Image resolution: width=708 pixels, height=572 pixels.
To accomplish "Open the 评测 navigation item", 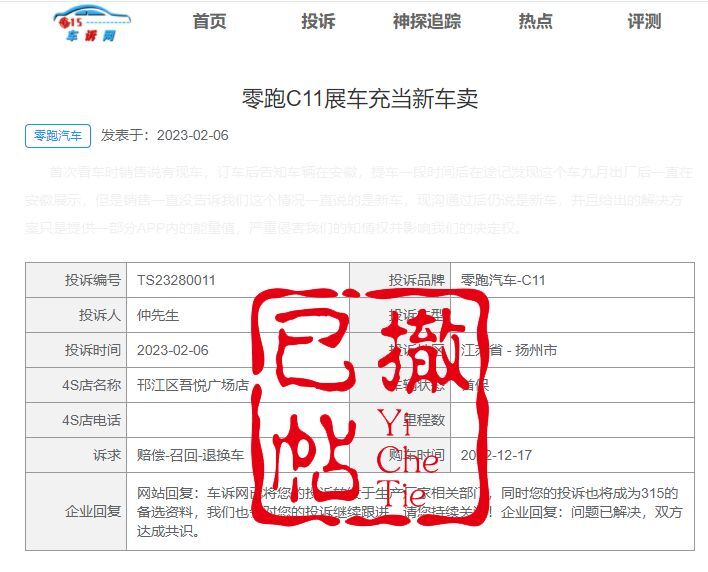I will click(644, 22).
